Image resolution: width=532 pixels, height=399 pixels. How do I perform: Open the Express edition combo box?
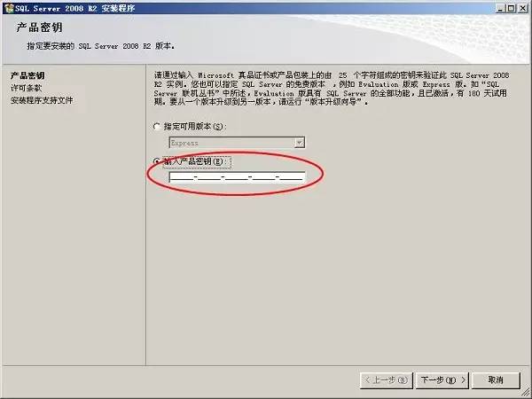(x=237, y=143)
